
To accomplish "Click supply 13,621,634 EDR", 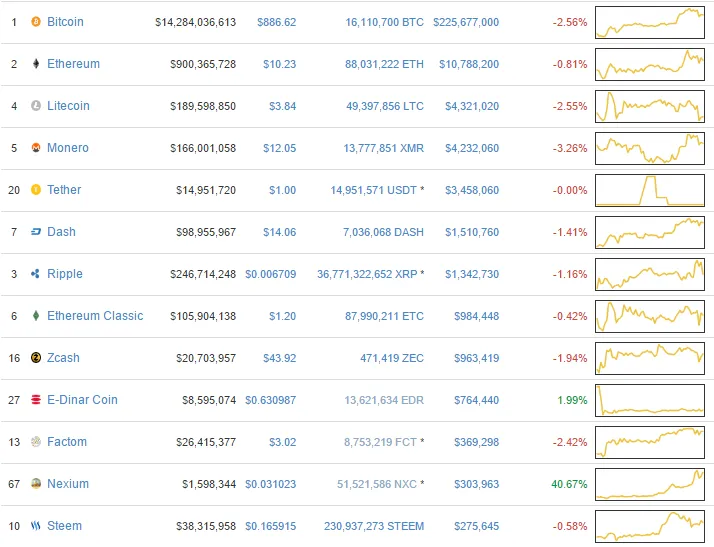I will pyautogui.click(x=384, y=400).
